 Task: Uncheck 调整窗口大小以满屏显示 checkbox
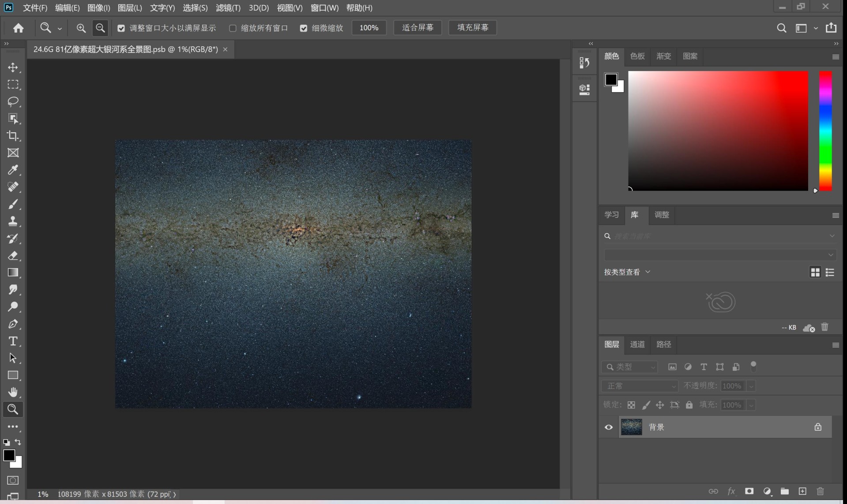point(121,28)
